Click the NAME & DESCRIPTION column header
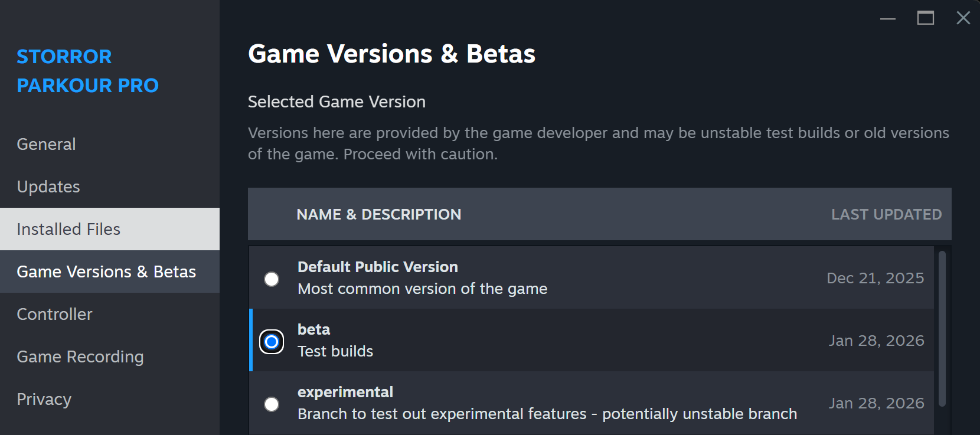Viewport: 980px width, 435px height. pyautogui.click(x=378, y=214)
